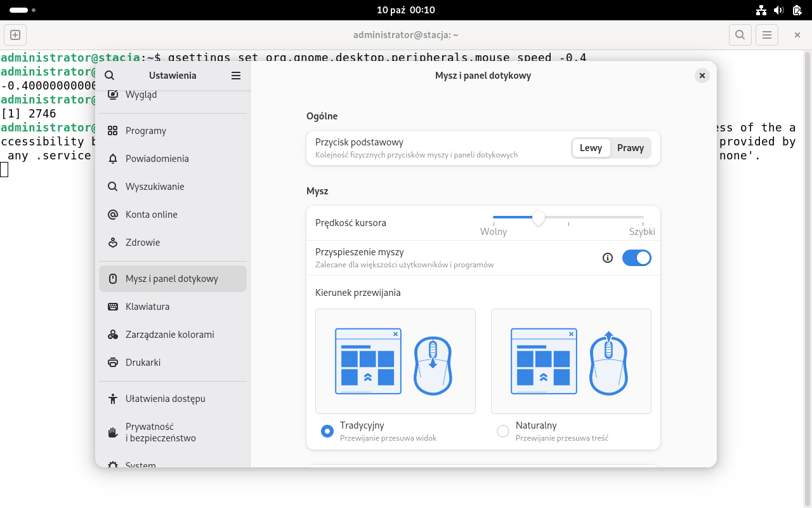Click the Ułatwienia dostępu accessibility icon
This screenshot has width=812, height=508.
113,399
